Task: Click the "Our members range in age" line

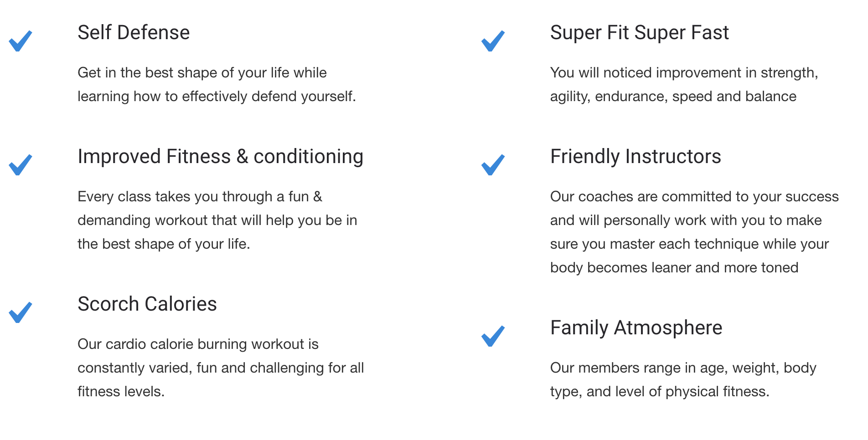Action: click(683, 368)
